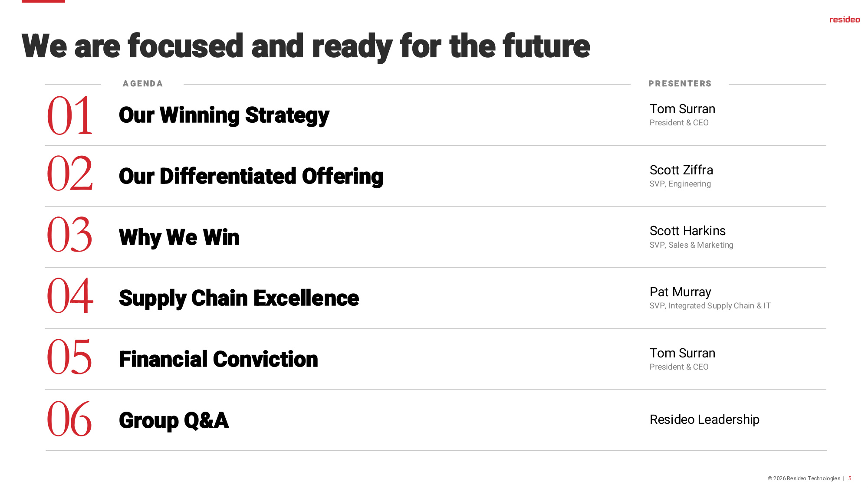Select the slide title about the future

tap(306, 46)
